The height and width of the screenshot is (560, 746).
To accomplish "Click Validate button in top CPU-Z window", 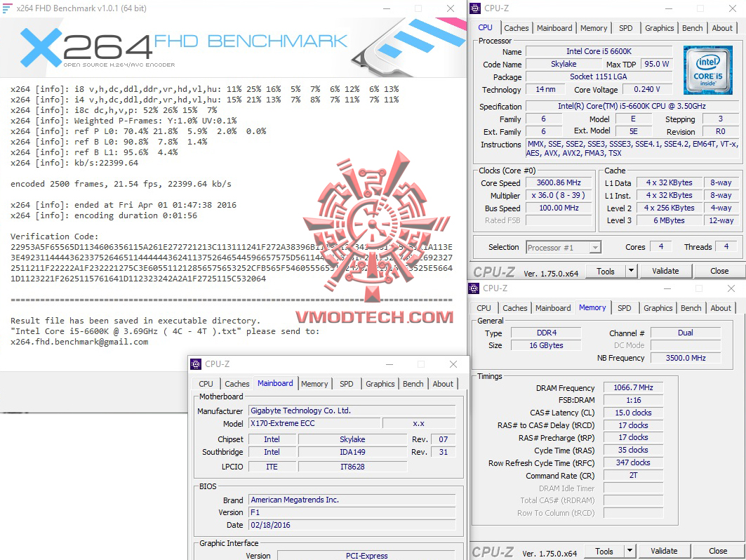I will pos(665,271).
